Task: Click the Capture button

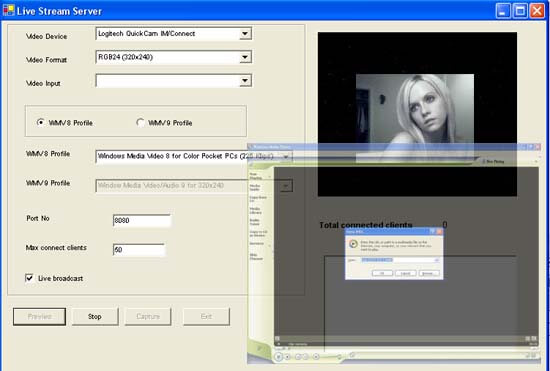Action: click(x=148, y=317)
